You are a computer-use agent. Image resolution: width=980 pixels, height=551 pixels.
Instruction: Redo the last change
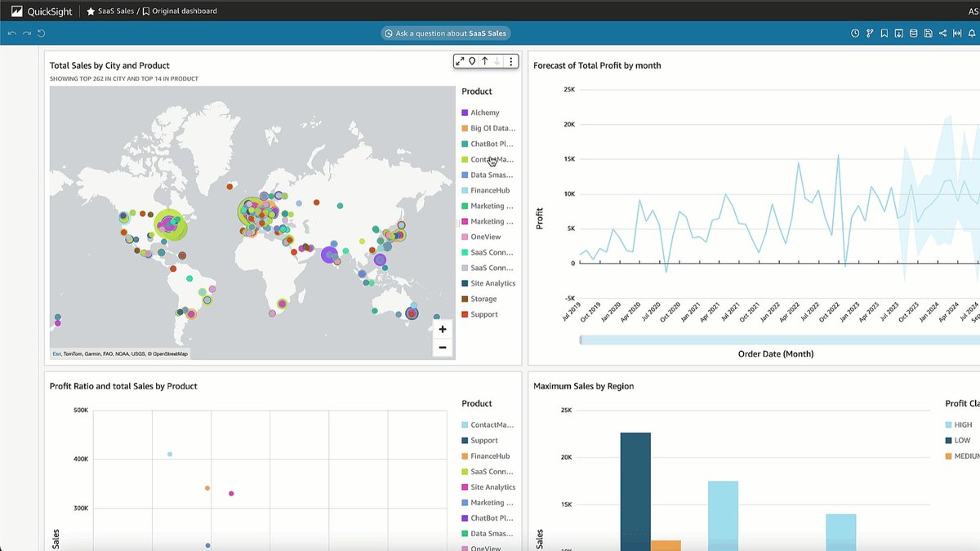(x=26, y=33)
